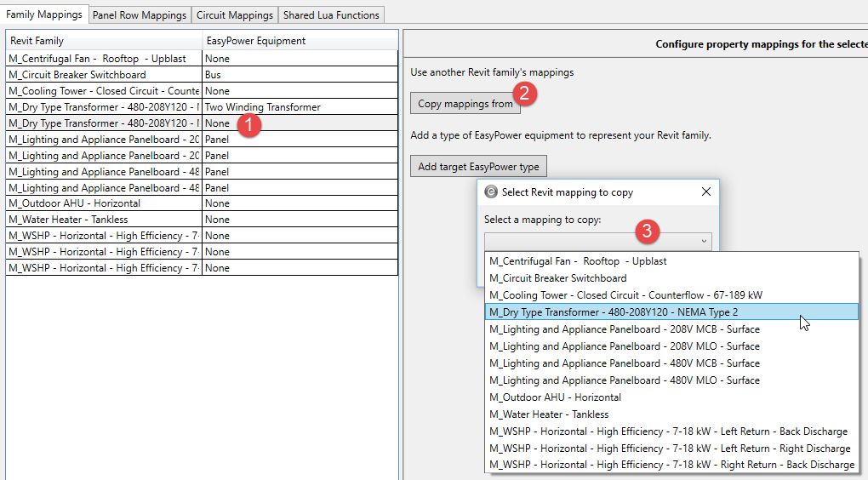
Task: Expand the mapping to copy dropdown arrow
Action: pos(704,242)
